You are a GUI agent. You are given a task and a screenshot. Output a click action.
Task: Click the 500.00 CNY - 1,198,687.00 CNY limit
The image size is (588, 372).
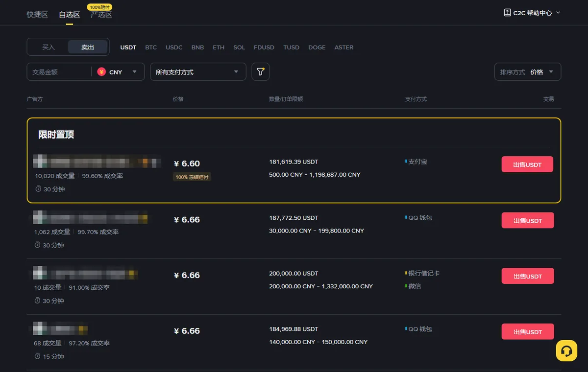click(x=315, y=175)
